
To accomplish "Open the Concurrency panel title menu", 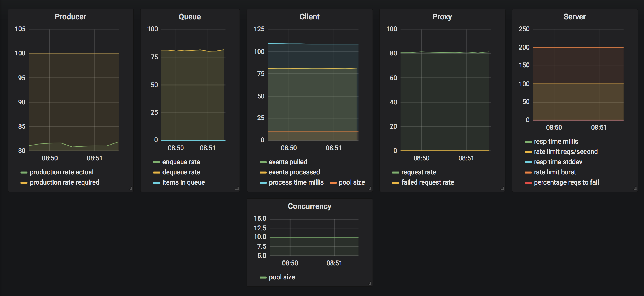I will 310,206.
